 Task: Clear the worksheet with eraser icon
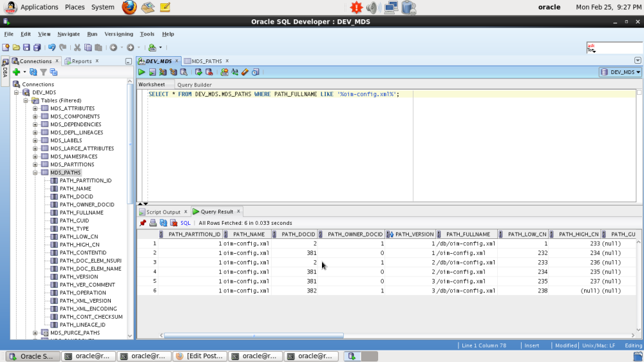point(245,72)
